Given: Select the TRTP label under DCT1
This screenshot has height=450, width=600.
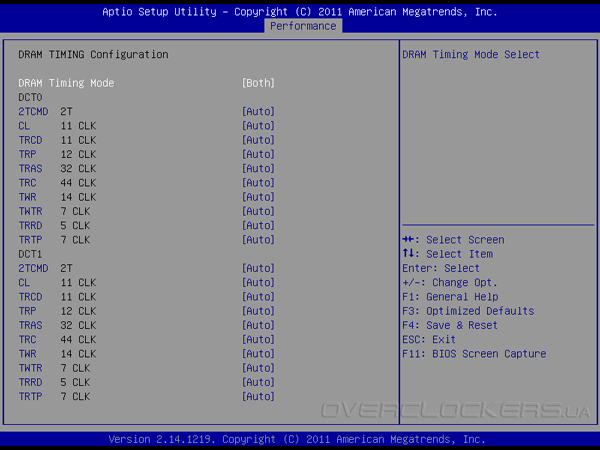Looking at the screenshot, I should [30, 396].
